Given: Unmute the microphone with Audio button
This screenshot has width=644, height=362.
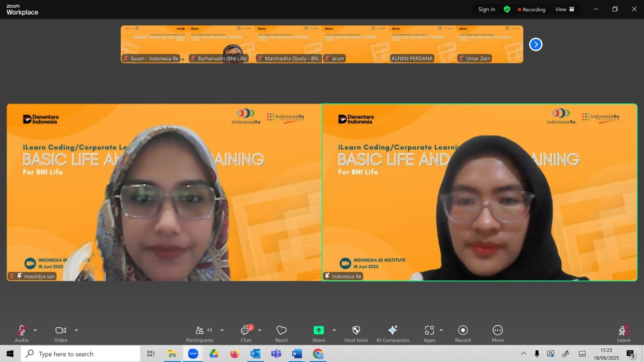Looking at the screenshot, I should pos(22,333).
